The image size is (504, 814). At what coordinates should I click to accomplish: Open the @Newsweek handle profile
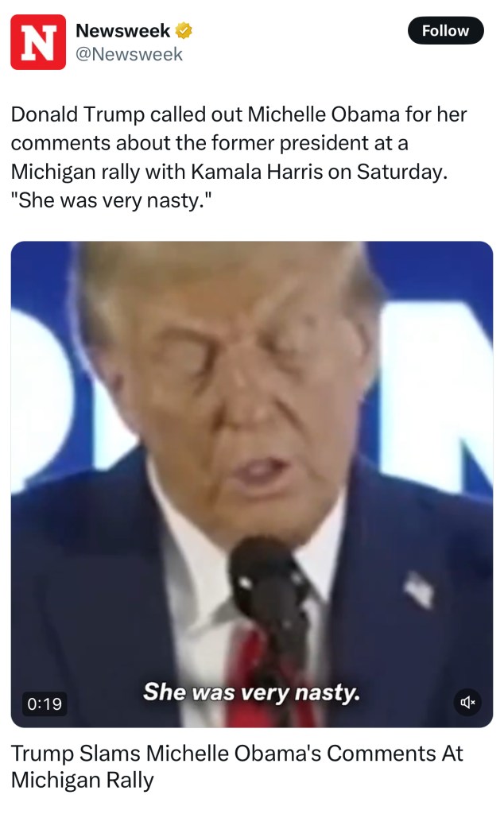point(130,54)
